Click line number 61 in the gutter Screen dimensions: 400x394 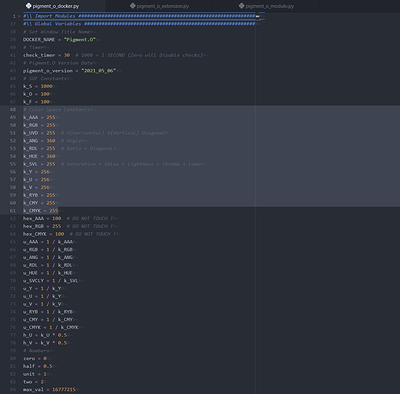[13, 211]
